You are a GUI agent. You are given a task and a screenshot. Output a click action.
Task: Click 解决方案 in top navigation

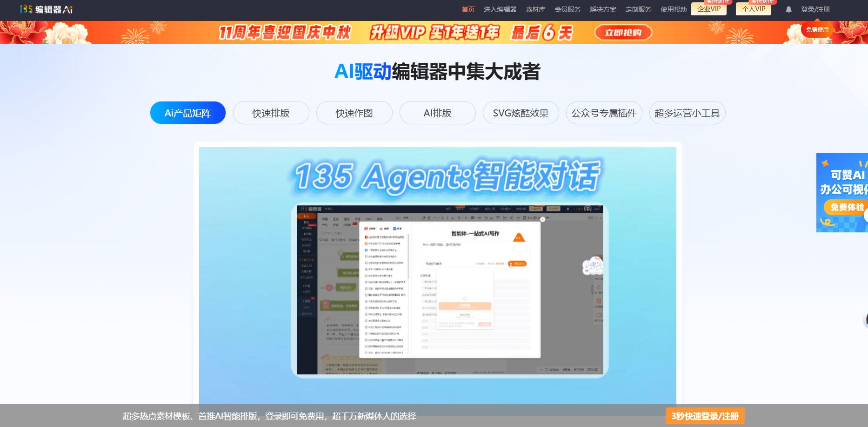(603, 9)
